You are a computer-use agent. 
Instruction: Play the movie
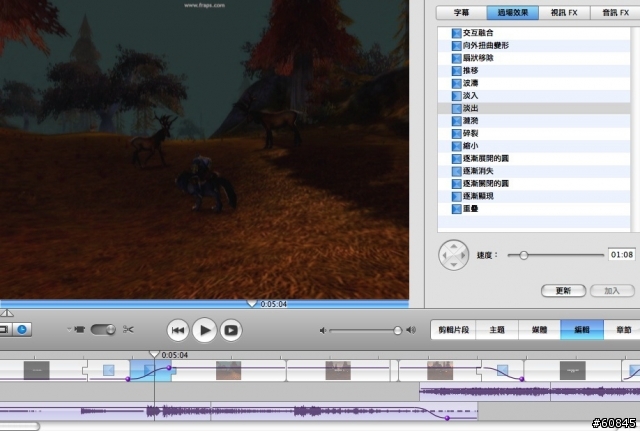click(204, 330)
